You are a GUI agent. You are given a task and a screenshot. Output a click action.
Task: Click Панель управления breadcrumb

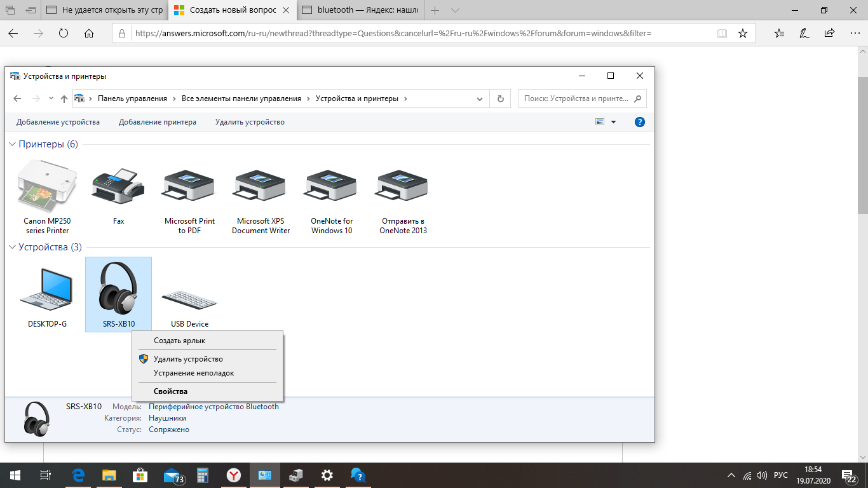[132, 98]
